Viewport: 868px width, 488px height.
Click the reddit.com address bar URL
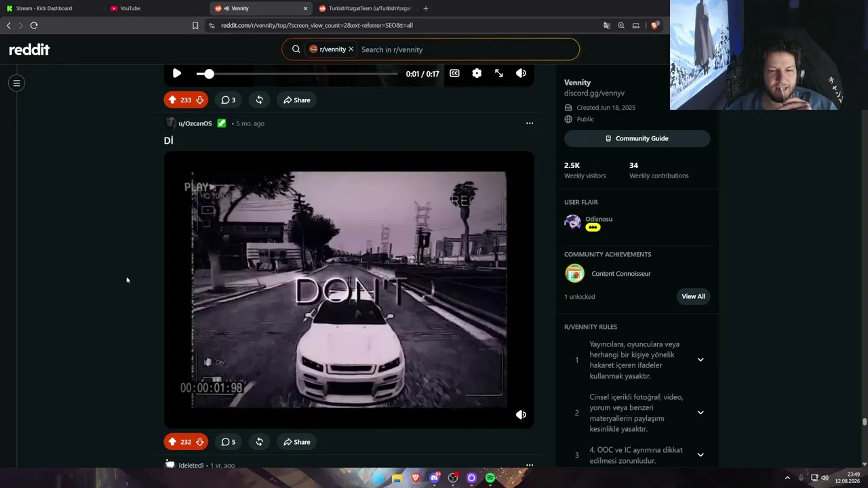(x=317, y=25)
